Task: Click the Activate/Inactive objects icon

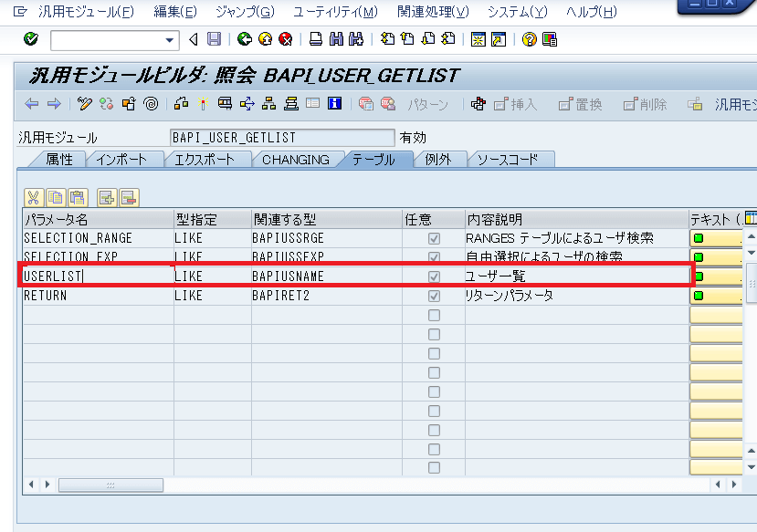Action: [106, 104]
